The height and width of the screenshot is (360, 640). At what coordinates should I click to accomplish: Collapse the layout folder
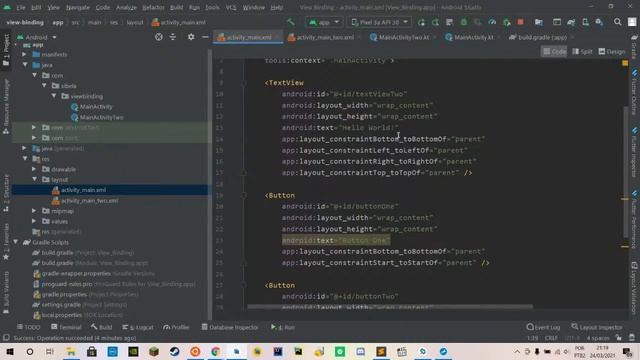coord(35,180)
